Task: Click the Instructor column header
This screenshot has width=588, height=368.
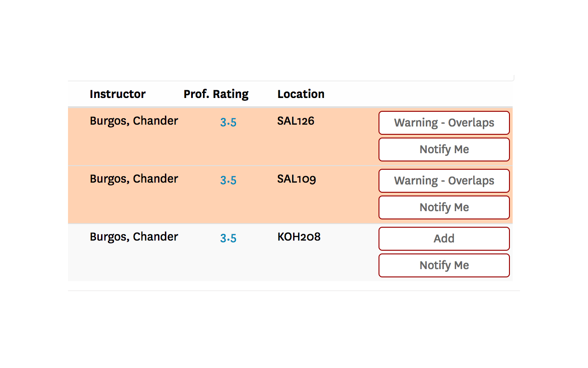Action: [x=118, y=94]
